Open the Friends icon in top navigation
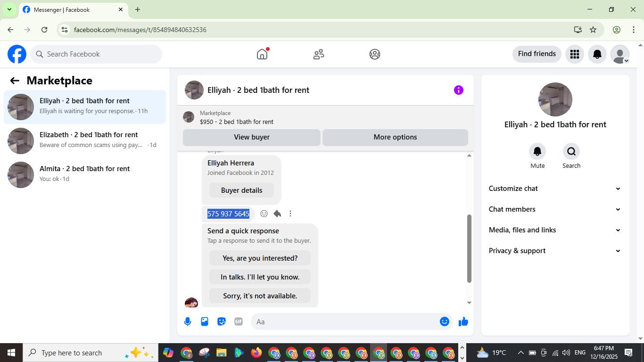 [x=319, y=54]
